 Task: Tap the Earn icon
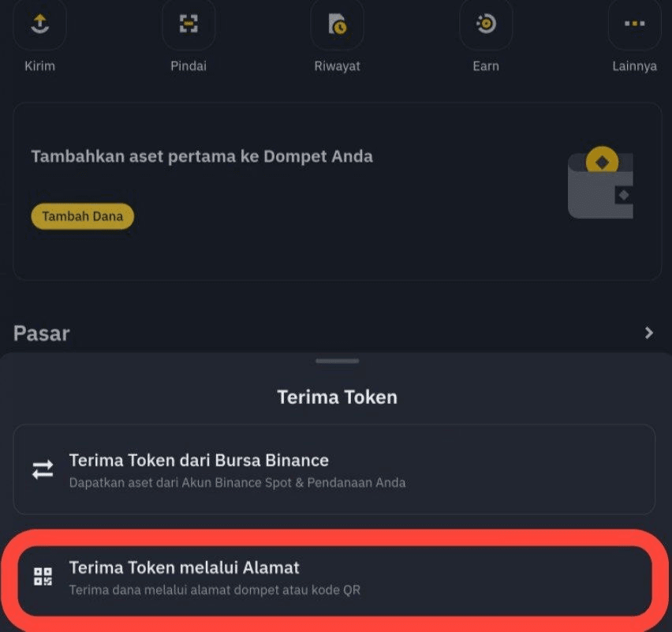click(486, 24)
